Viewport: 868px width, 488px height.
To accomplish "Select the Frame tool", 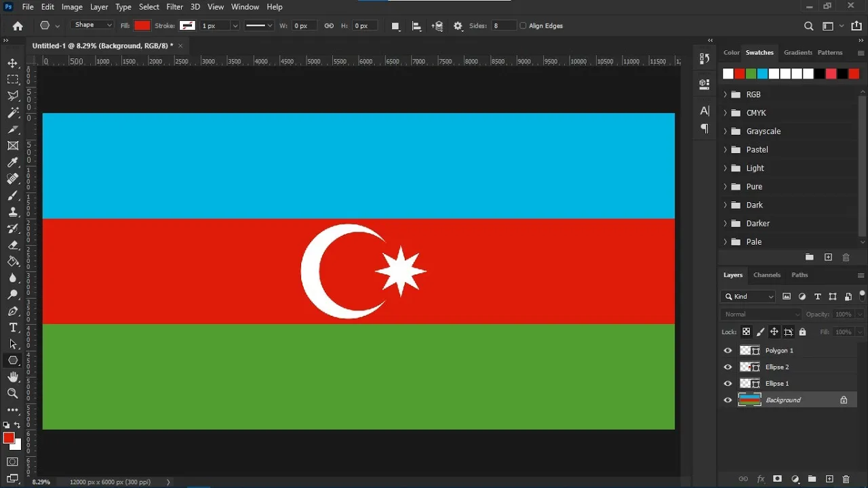I will click(x=13, y=146).
